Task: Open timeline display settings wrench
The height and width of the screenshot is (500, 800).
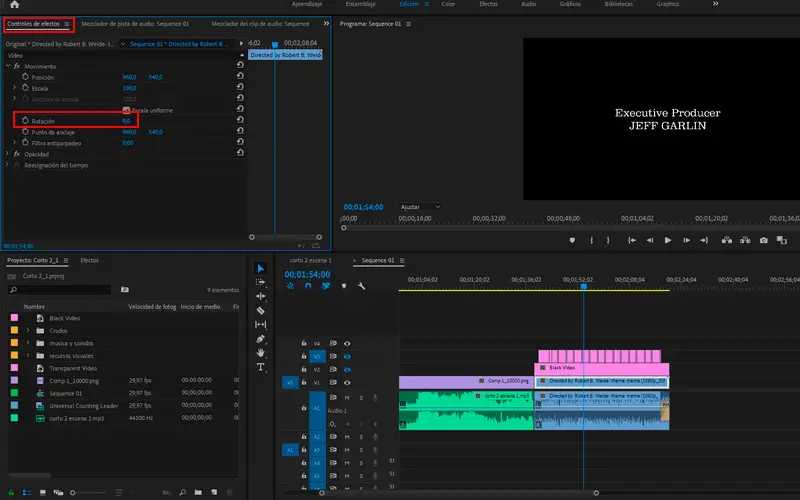Action: (361, 286)
